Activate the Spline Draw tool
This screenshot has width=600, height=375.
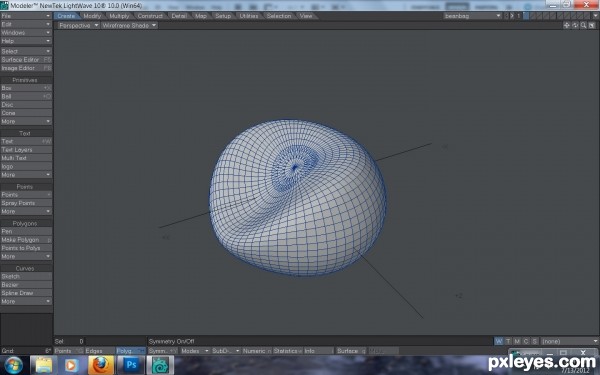point(26,293)
